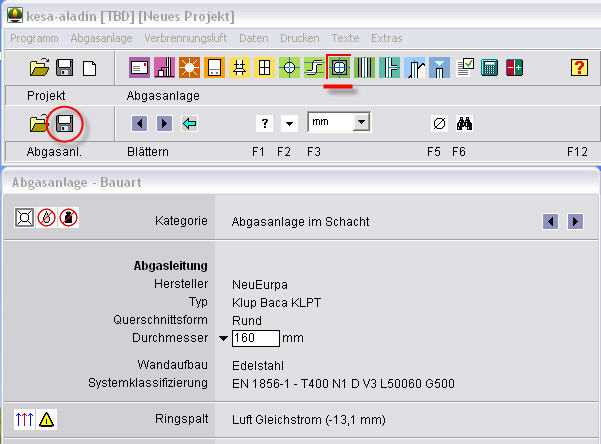Viewport: 601px width, 444px height.
Task: Click the yellow question mark help icon
Action: (578, 68)
